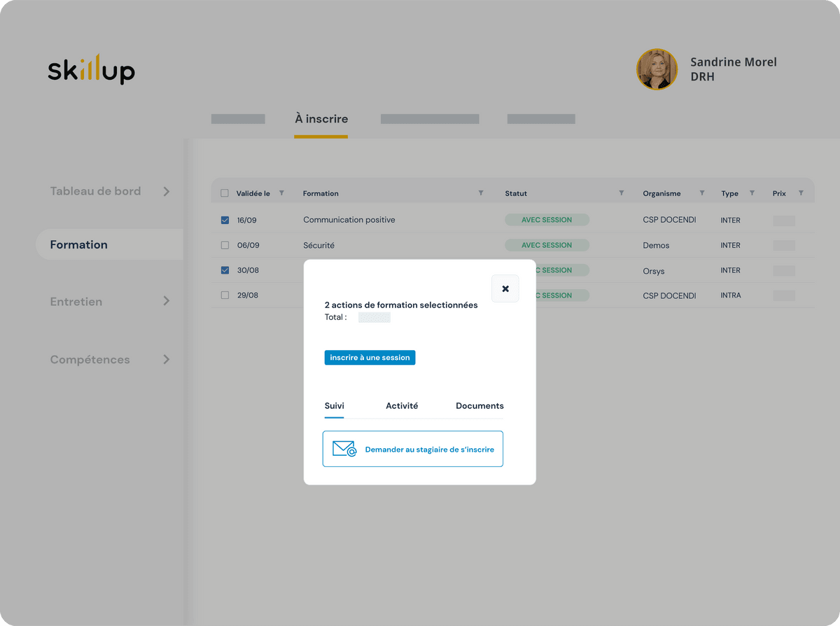Viewport: 840px width, 626px height.
Task: Click the Skillup logo
Action: tap(91, 69)
